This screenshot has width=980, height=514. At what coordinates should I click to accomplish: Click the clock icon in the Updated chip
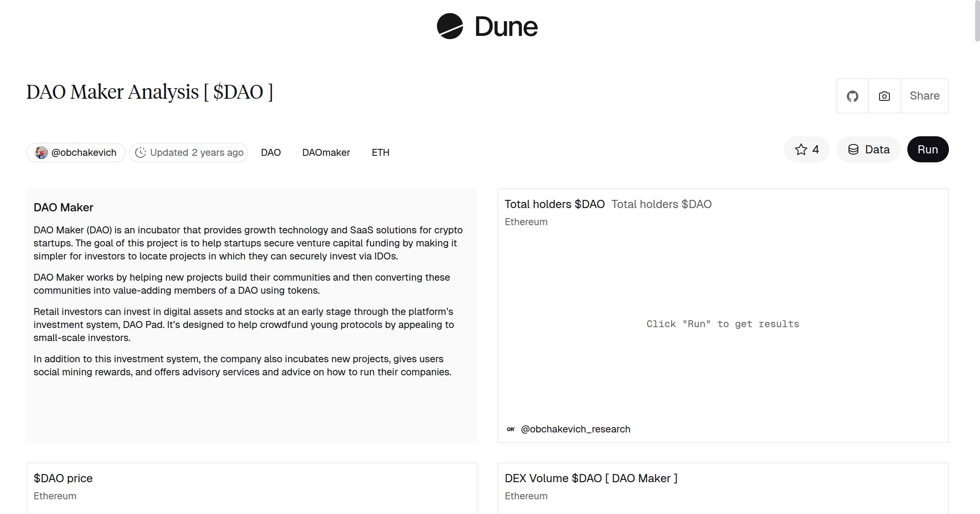pyautogui.click(x=140, y=152)
